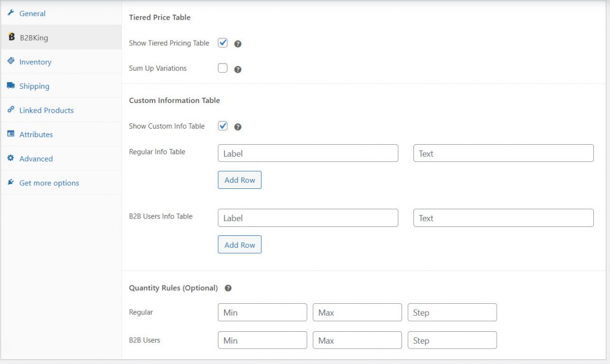Click the gear icon for Advanced

tap(11, 158)
